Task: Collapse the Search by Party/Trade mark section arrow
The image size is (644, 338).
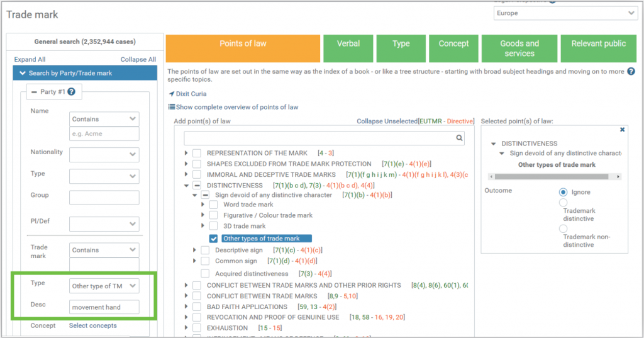Action: pos(22,73)
